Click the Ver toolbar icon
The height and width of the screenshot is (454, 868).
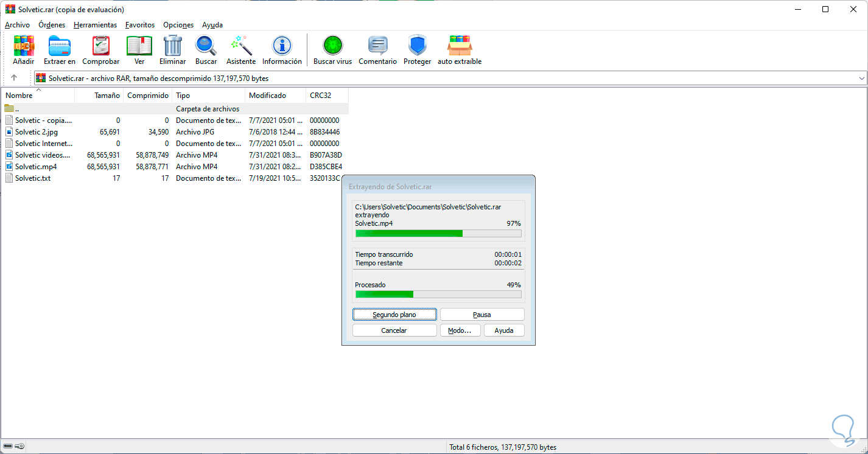pos(139,46)
